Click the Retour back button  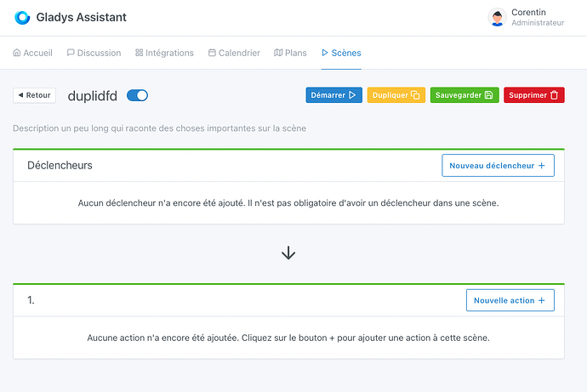(34, 95)
